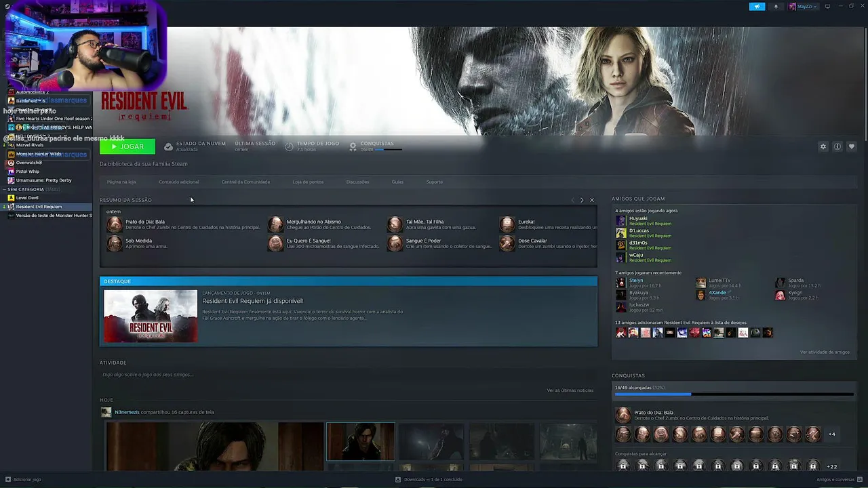The width and height of the screenshot is (868, 488).
Task: Open the Página na loja tab
Action: pyautogui.click(x=121, y=182)
